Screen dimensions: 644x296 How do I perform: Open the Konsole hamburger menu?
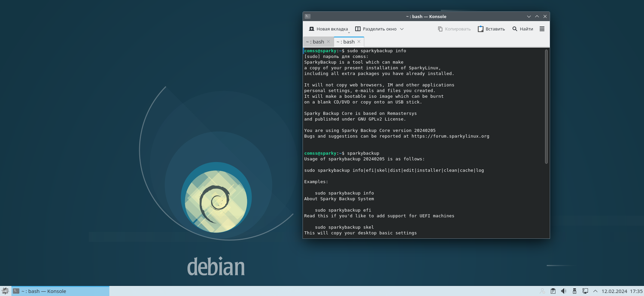pos(542,29)
